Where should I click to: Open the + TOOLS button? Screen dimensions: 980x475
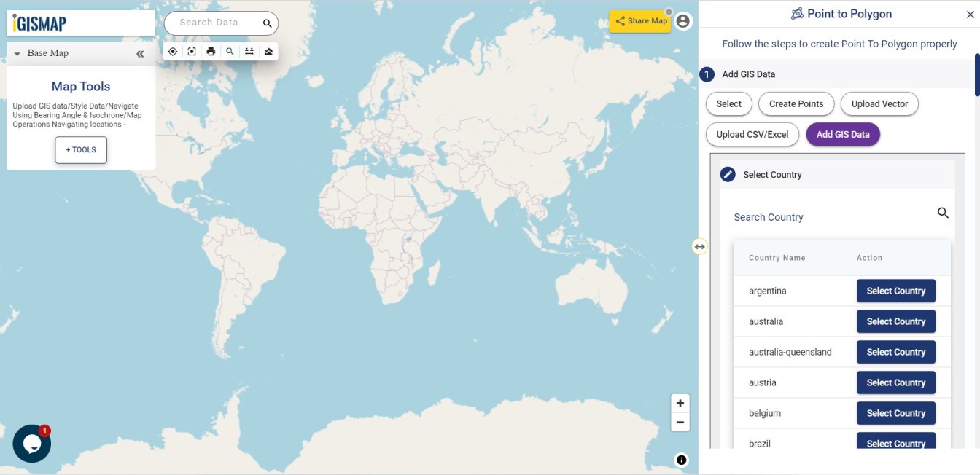coord(80,149)
